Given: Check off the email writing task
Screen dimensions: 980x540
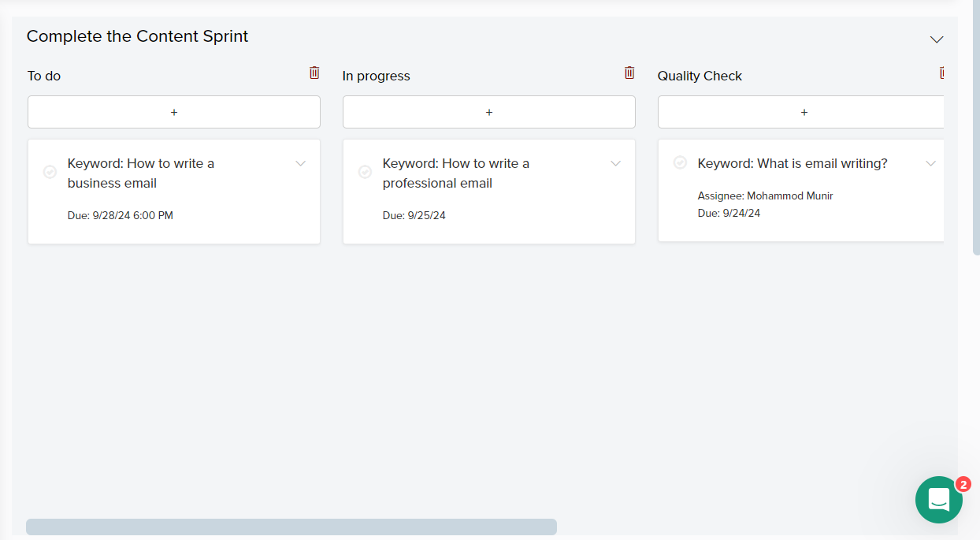Looking at the screenshot, I should (x=680, y=162).
